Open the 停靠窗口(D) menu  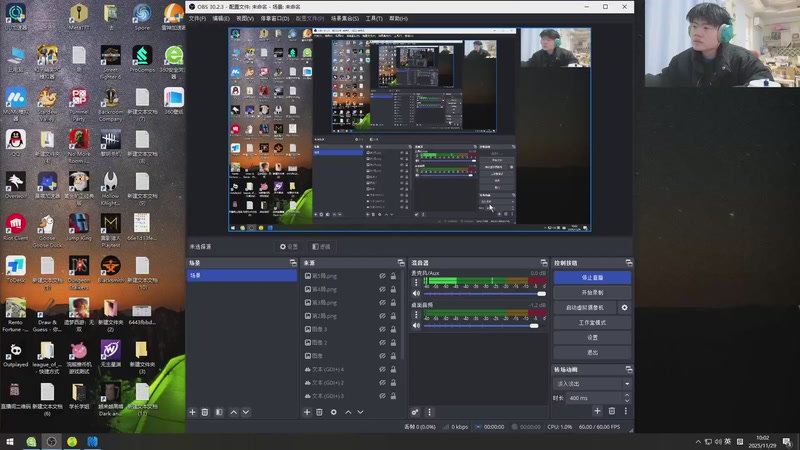(275, 18)
